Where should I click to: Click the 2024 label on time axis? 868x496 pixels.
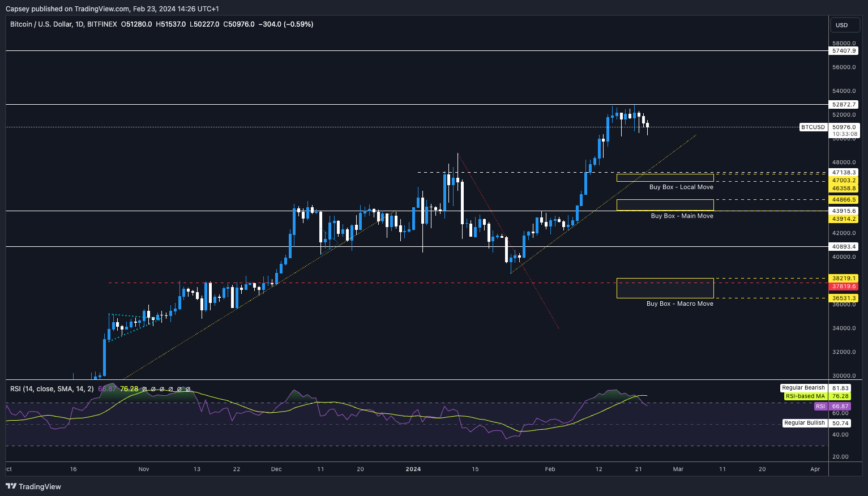413,469
